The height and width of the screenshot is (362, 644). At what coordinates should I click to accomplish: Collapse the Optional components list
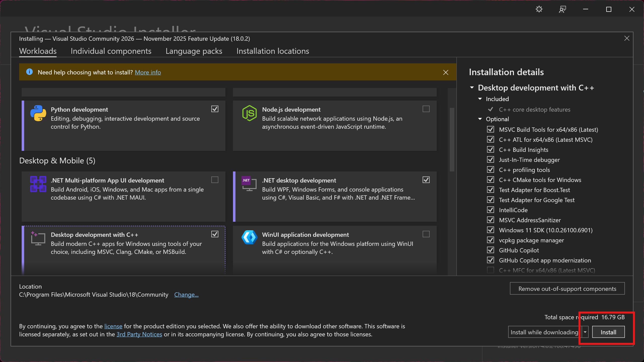coord(480,119)
